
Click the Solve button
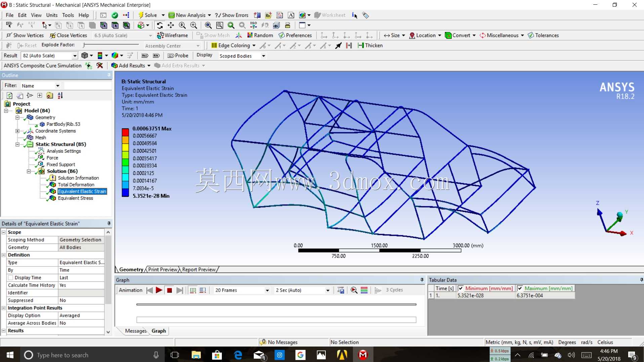click(148, 15)
